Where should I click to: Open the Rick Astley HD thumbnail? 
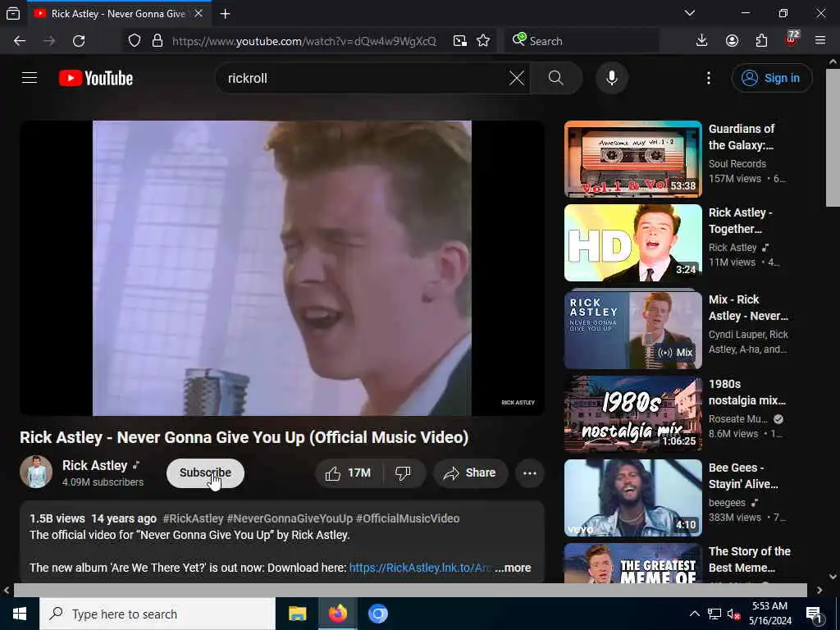click(632, 243)
